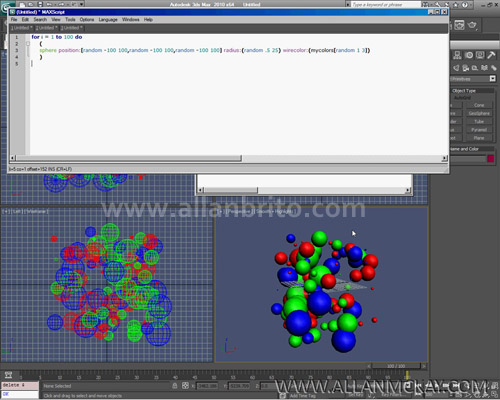Click the Y coordinate field in status bar

click(239, 386)
